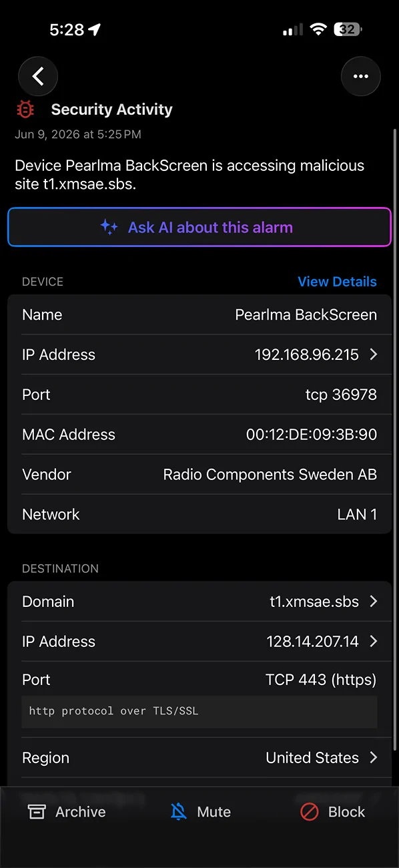The image size is (399, 868).
Task: Tap the Block label in bottom bar
Action: coord(347,812)
